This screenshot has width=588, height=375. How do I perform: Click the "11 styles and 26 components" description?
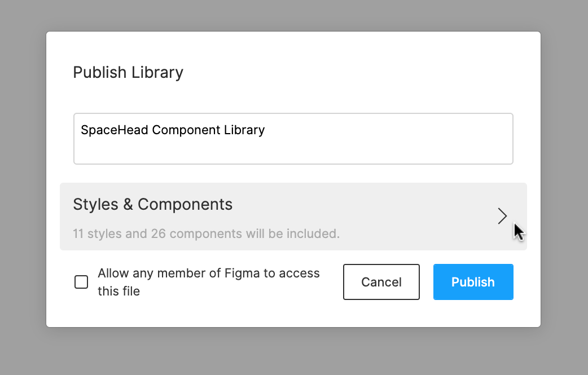click(x=206, y=233)
